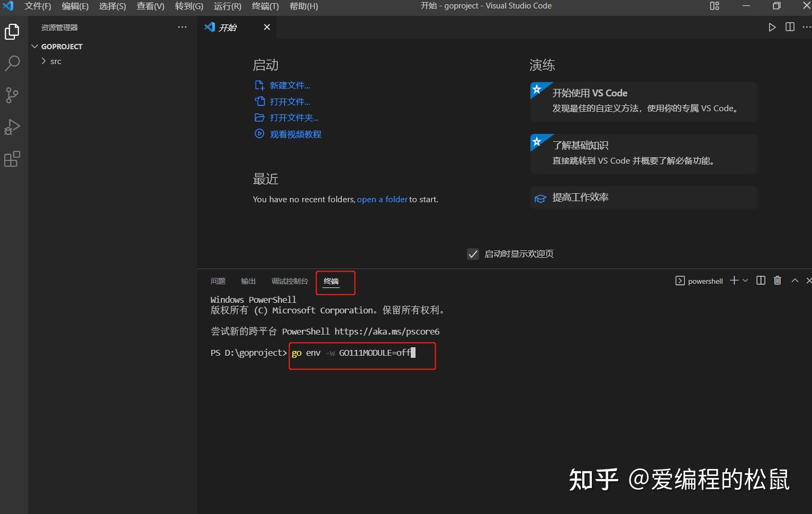
Task: Open the customize layout icon in title bar
Action: coord(715,6)
